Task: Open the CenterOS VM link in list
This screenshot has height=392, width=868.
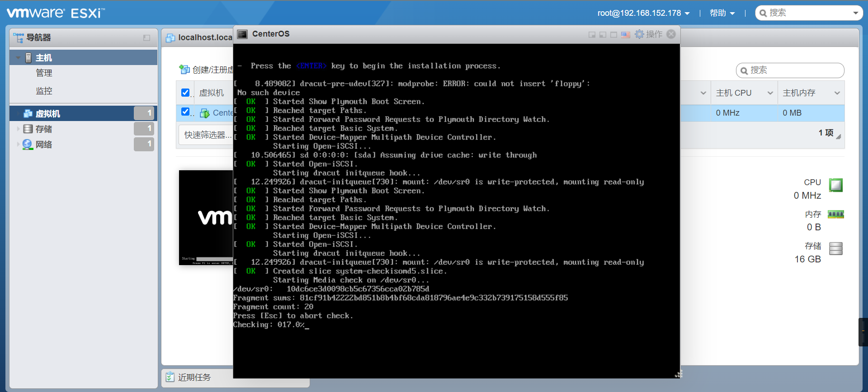Action: pos(223,113)
